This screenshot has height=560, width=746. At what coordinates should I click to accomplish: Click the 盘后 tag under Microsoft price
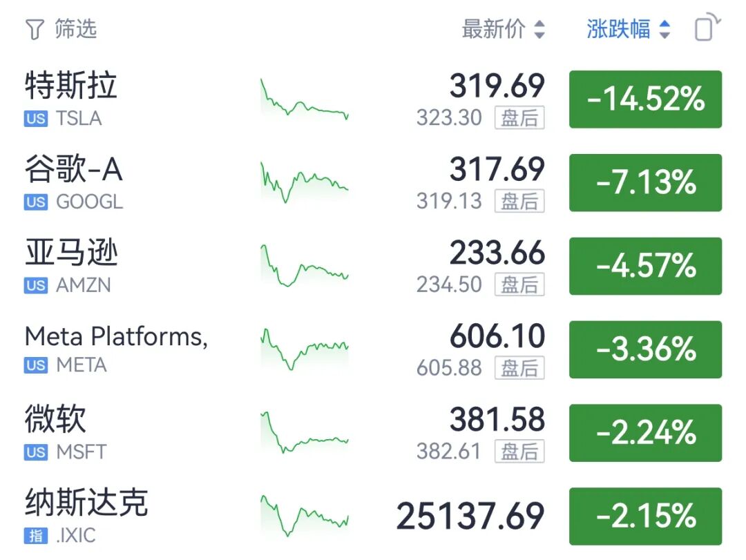click(x=519, y=452)
